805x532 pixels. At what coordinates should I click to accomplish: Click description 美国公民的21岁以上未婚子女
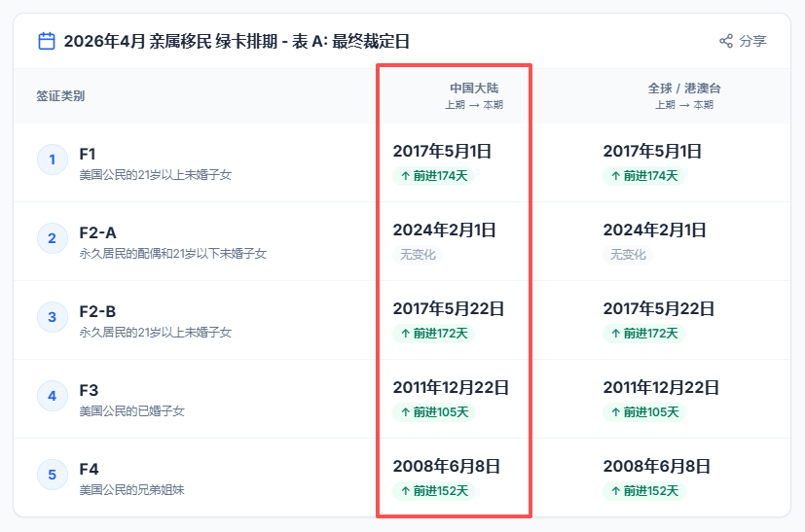pos(156,175)
